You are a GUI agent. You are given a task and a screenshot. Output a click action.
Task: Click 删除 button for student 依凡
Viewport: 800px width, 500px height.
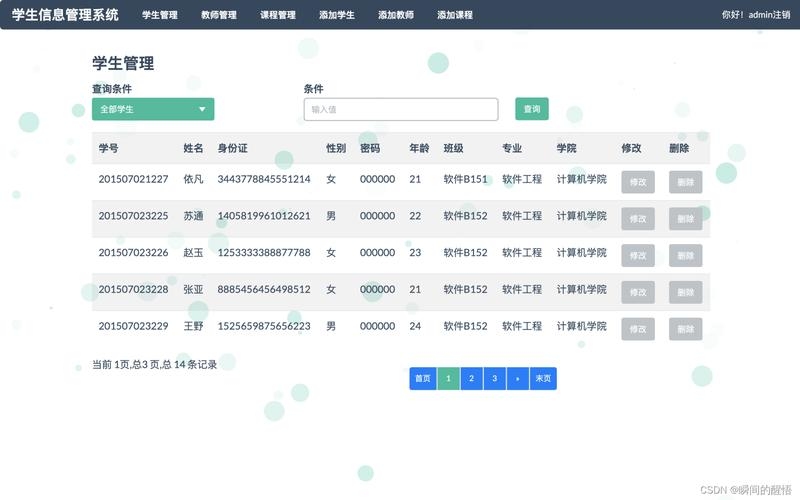(x=685, y=182)
